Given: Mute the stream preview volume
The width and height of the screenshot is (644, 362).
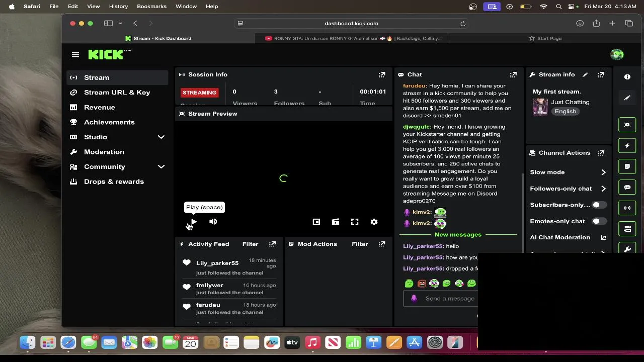Looking at the screenshot, I should pos(213,222).
